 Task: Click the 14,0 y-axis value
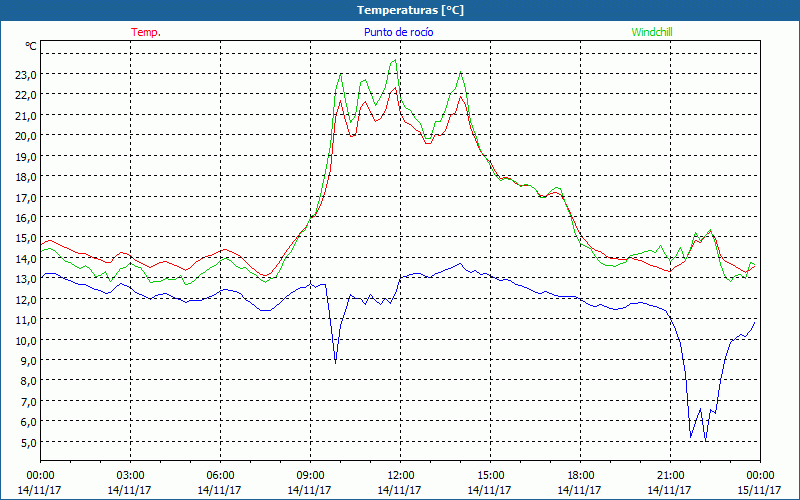click(26, 258)
